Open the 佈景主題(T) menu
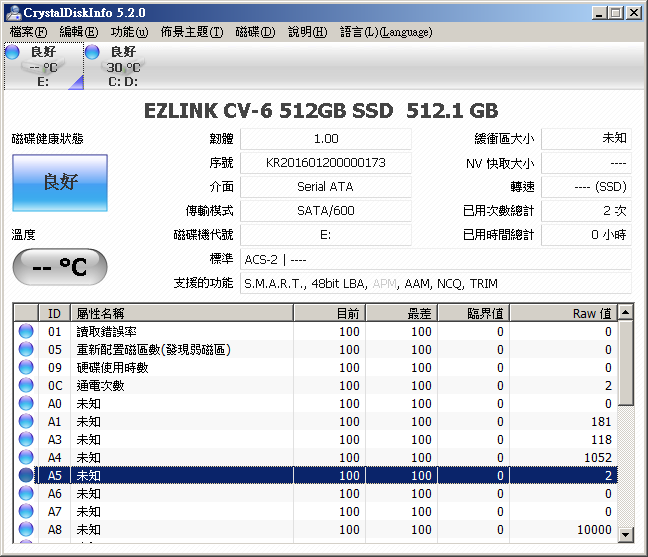Viewport: 648px width, 557px height. [192, 32]
